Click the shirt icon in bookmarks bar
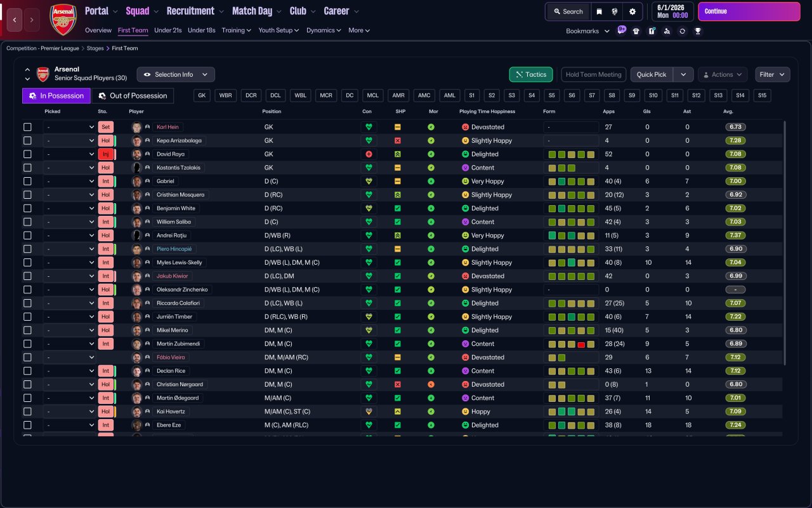This screenshot has width=812, height=508. point(636,31)
